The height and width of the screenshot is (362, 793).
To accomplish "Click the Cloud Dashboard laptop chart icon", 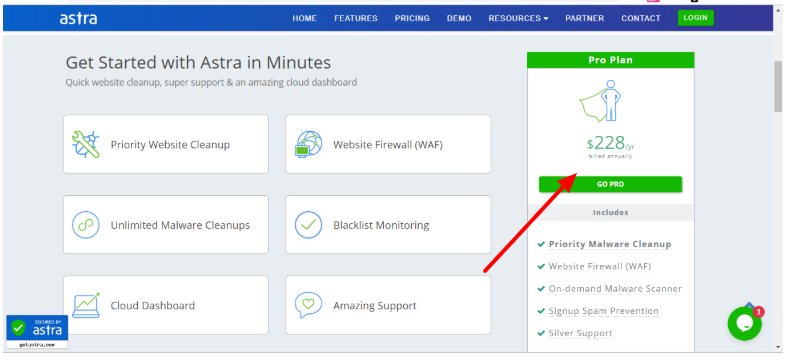I will [x=86, y=305].
